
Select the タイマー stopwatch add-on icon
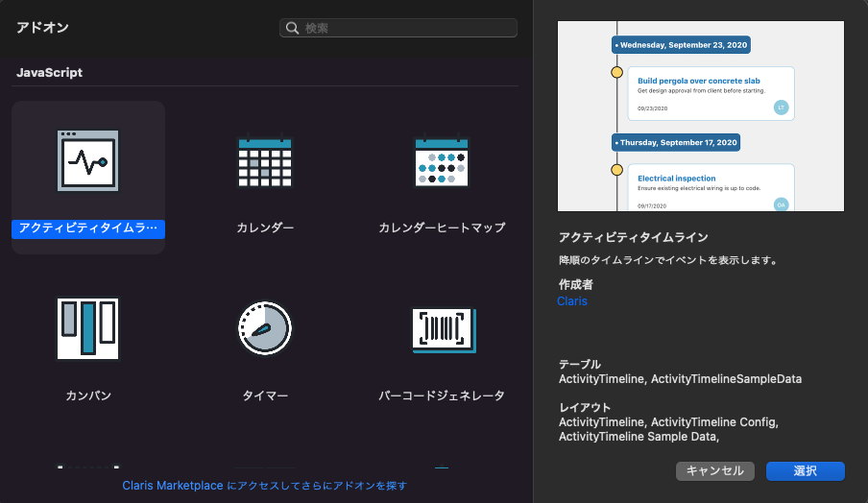click(x=265, y=329)
